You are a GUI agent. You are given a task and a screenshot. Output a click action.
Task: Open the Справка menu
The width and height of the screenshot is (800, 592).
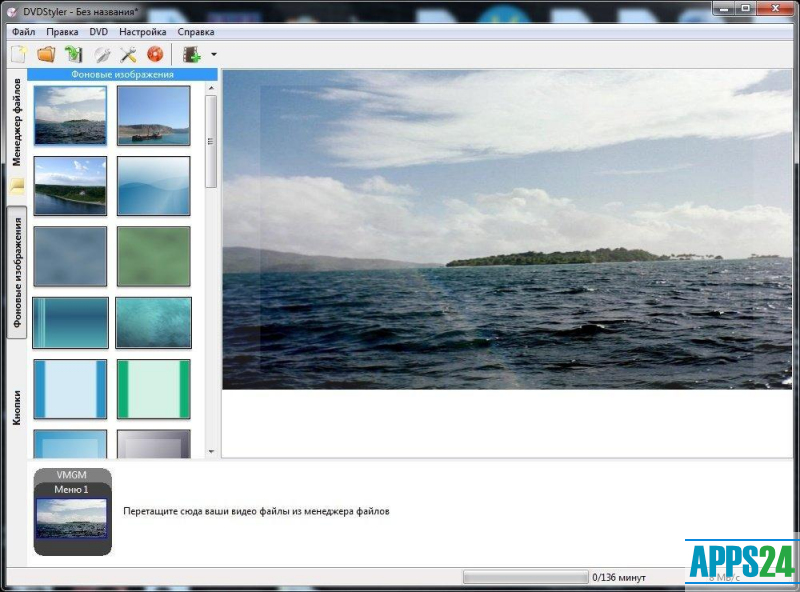pos(196,32)
